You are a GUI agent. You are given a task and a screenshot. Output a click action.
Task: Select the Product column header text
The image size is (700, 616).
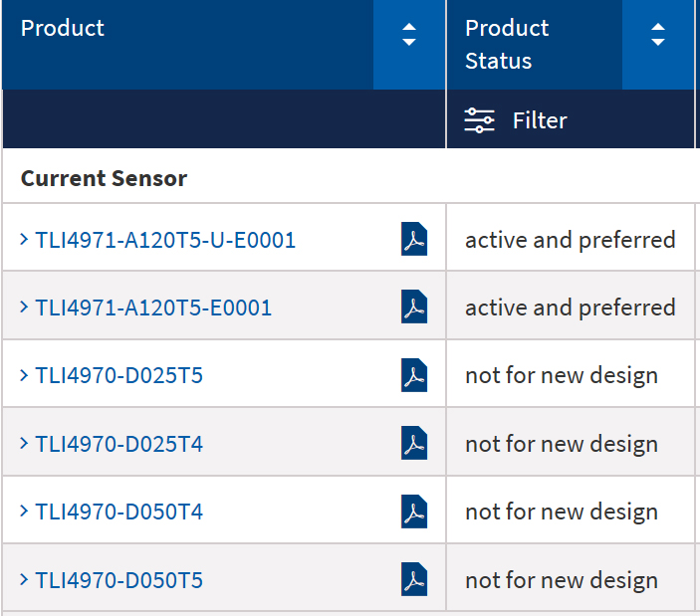[x=63, y=28]
